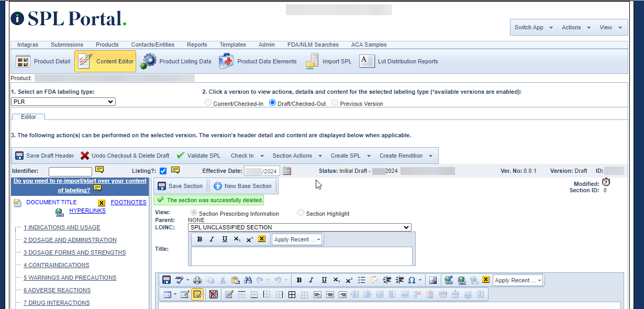Select the Editor tab
The height and width of the screenshot is (309, 644).
29,117
